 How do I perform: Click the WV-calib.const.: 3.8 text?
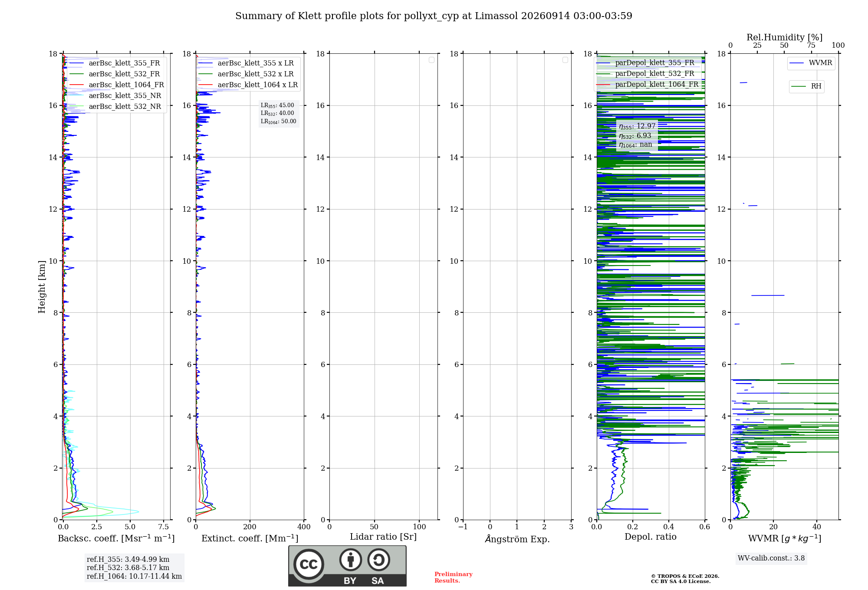771,558
